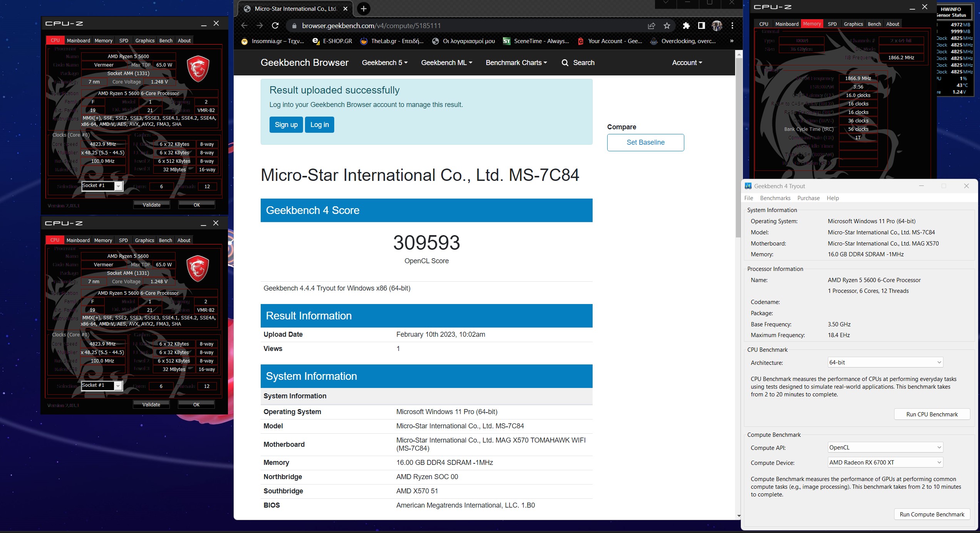Open Compute API OpenCL combo box
The height and width of the screenshot is (533, 980).
click(x=885, y=447)
